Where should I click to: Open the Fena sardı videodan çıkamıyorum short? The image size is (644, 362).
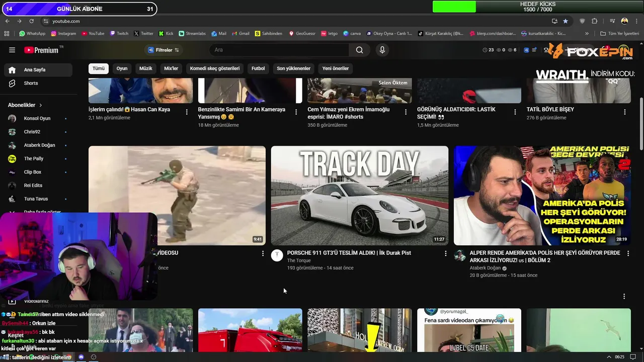pos(469,330)
